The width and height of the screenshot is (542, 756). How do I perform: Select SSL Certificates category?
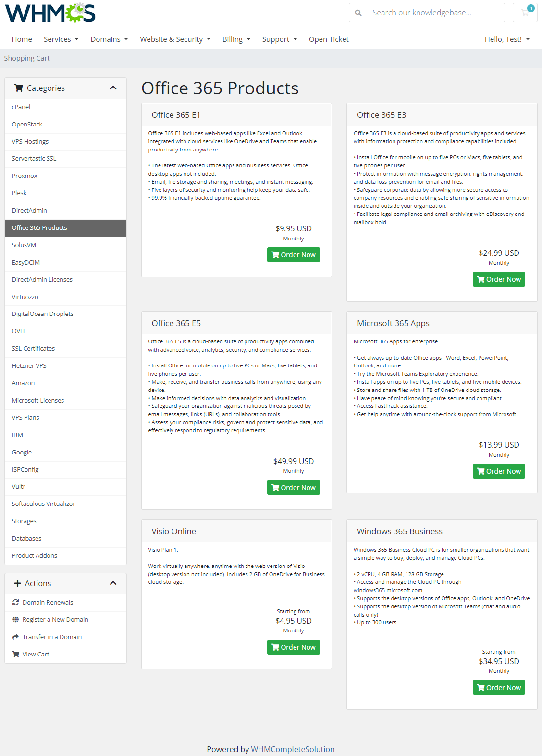66,349
